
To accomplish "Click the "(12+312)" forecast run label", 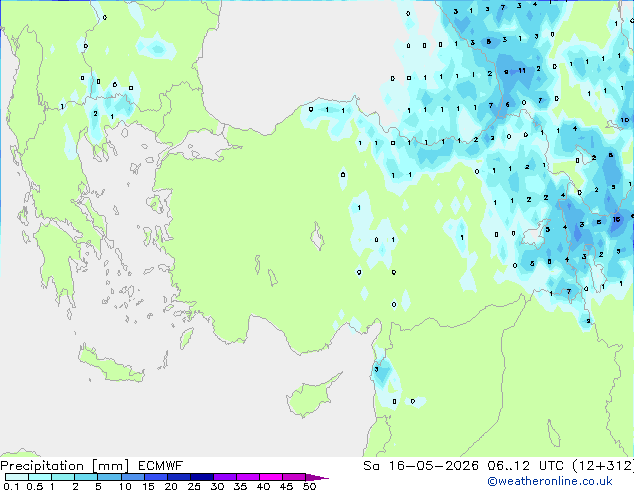I will click(x=603, y=466).
